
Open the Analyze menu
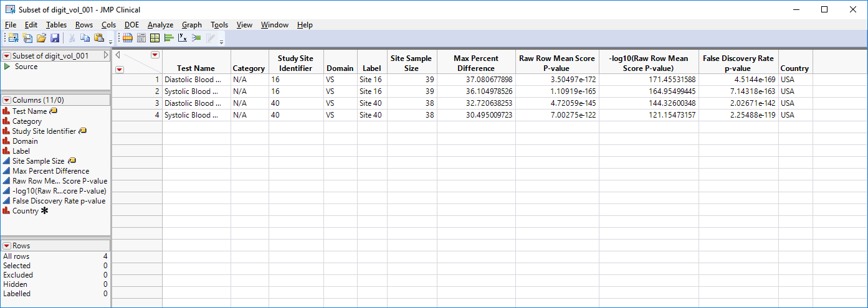[x=160, y=25]
